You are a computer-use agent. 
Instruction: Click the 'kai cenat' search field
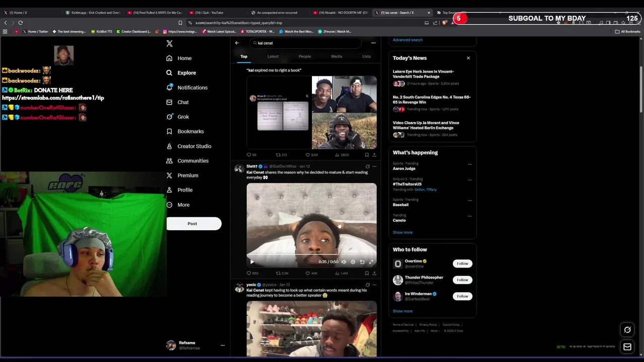[x=306, y=43]
